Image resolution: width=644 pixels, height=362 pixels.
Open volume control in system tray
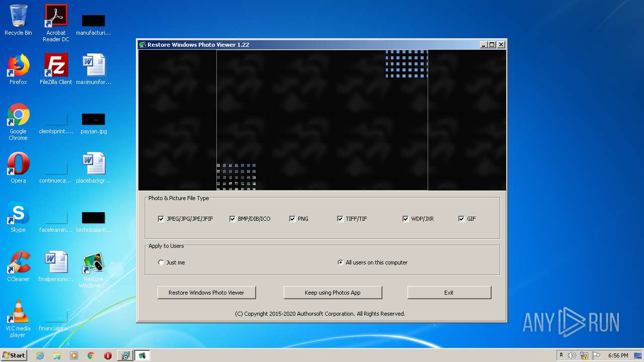(x=572, y=355)
